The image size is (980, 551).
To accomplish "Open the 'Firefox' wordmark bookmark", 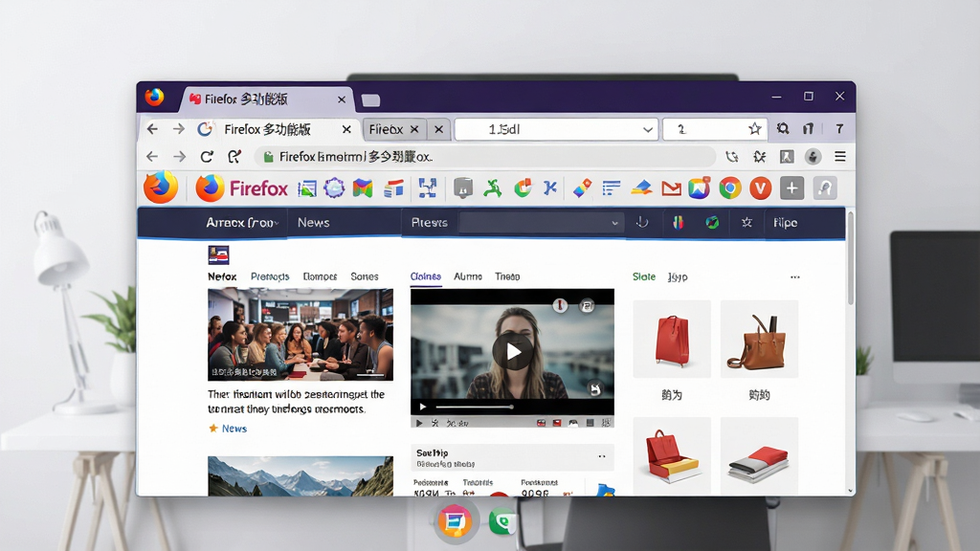I will 258,188.
